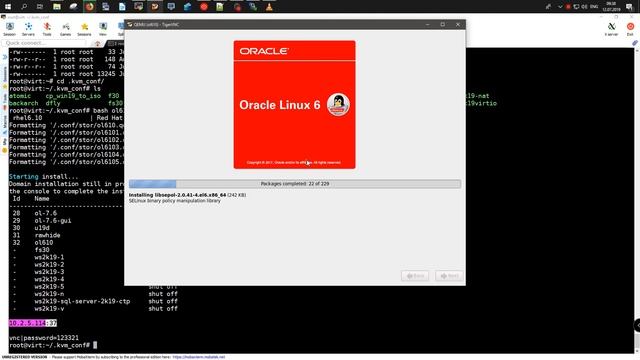Click the 'Installing libsepol' status text

click(x=187, y=195)
